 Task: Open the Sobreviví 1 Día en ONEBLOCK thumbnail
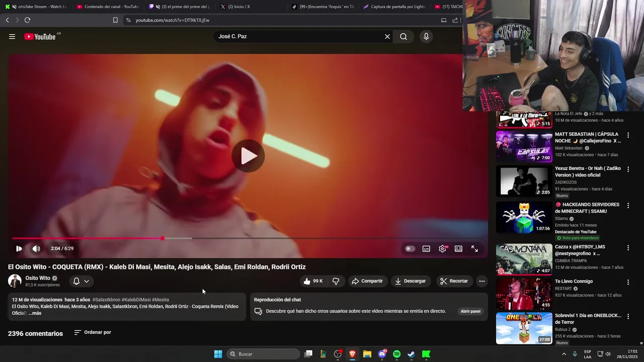(x=524, y=328)
